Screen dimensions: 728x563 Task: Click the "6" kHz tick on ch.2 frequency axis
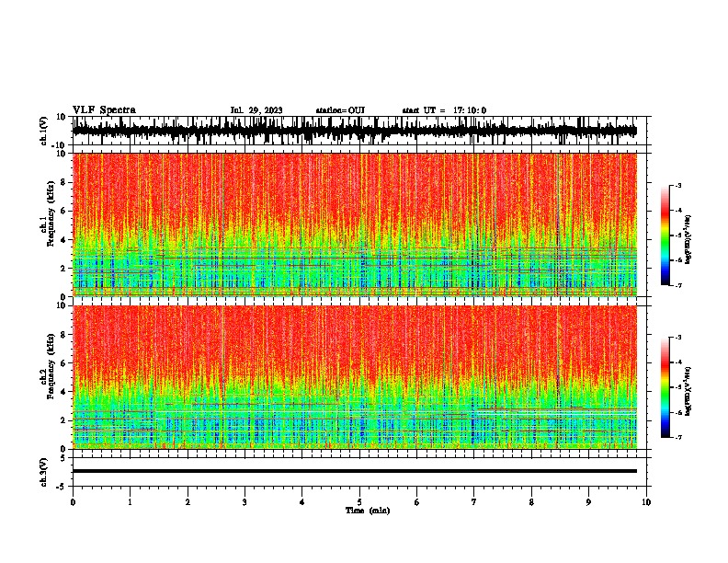click(63, 363)
